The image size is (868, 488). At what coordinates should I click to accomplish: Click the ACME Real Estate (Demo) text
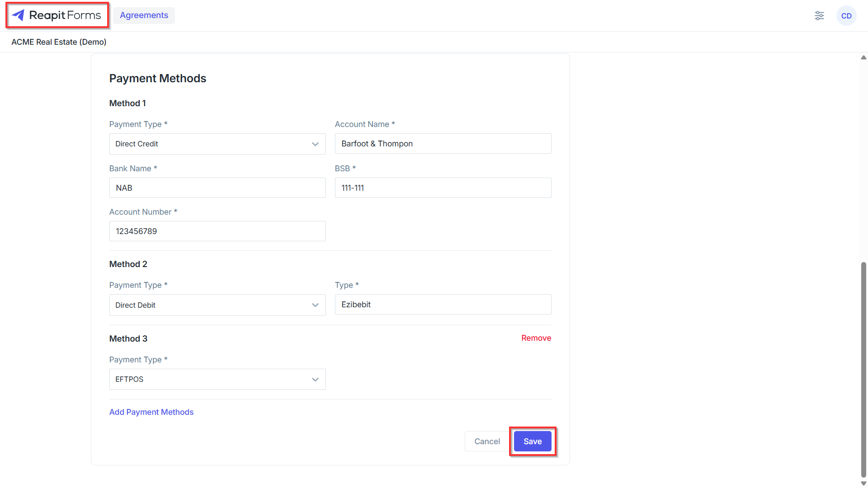click(59, 42)
